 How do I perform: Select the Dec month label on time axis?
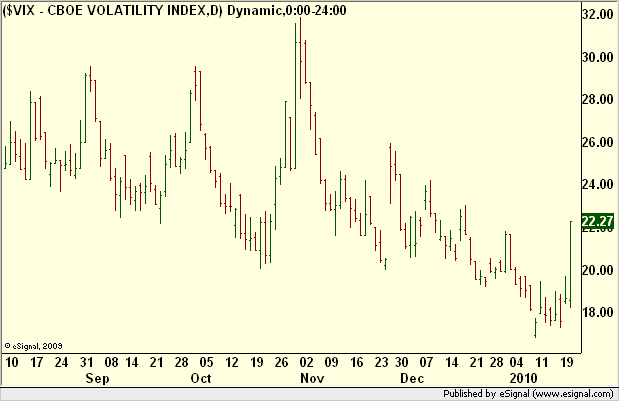[412, 379]
